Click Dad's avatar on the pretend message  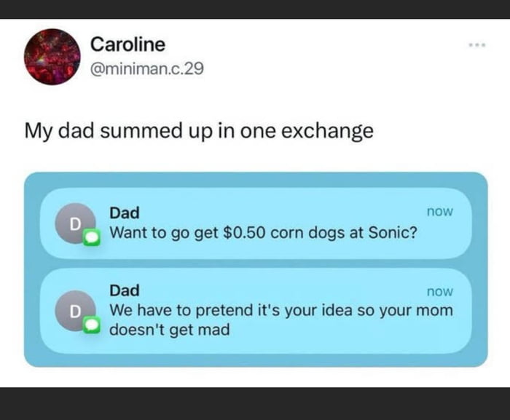point(73,309)
